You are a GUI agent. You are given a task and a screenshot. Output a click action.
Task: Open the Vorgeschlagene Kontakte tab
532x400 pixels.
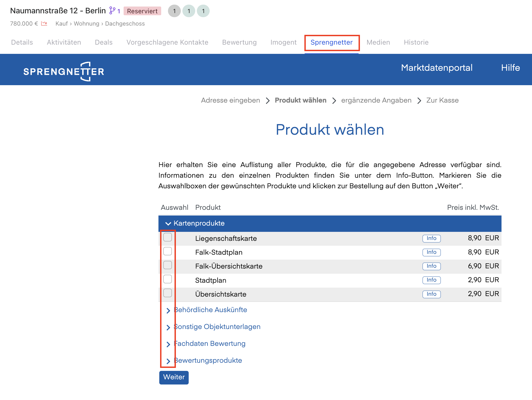pos(167,42)
